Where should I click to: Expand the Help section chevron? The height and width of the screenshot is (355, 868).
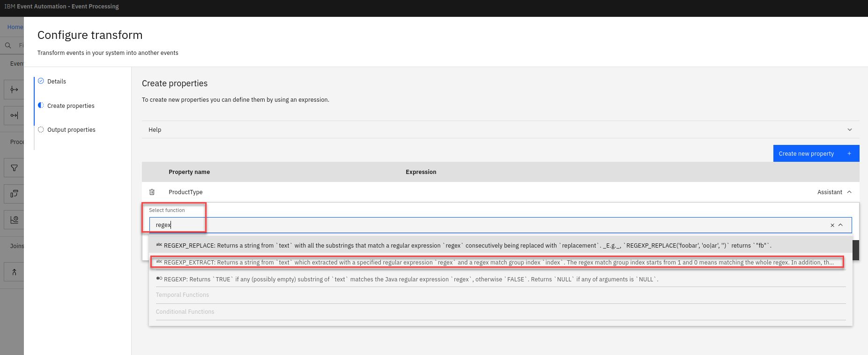pos(849,130)
